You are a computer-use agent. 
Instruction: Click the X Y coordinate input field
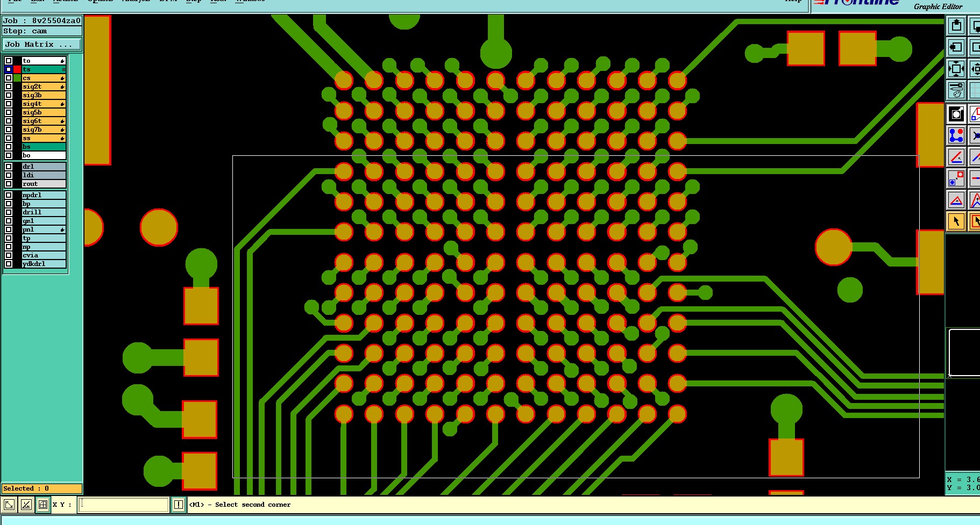(x=124, y=505)
